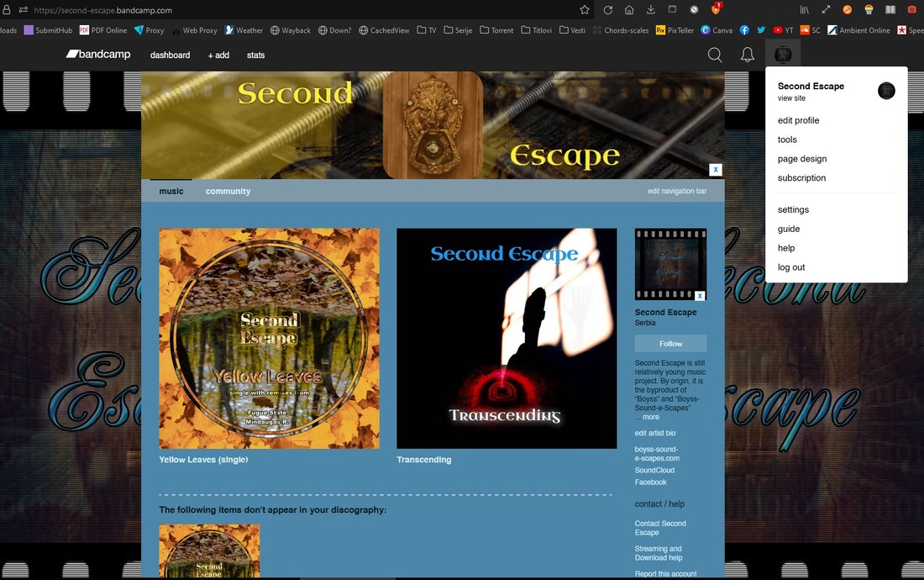Click 'view site' under Second Escape
The image size is (924, 580).
791,98
